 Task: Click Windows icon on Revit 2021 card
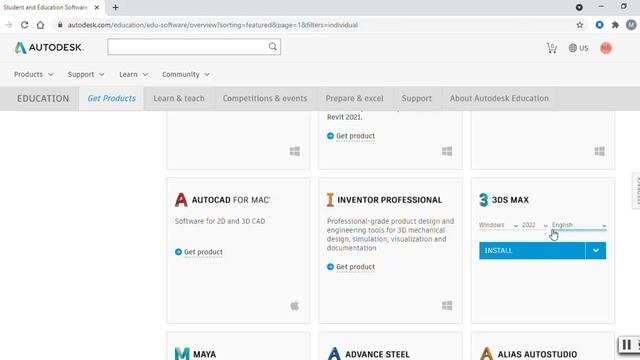[447, 151]
